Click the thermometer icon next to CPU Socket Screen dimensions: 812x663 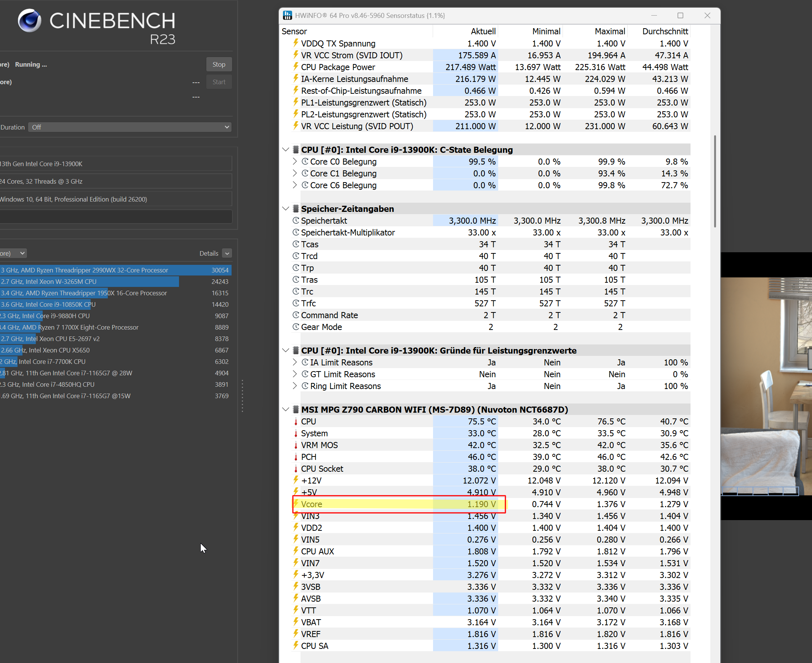pyautogui.click(x=296, y=469)
